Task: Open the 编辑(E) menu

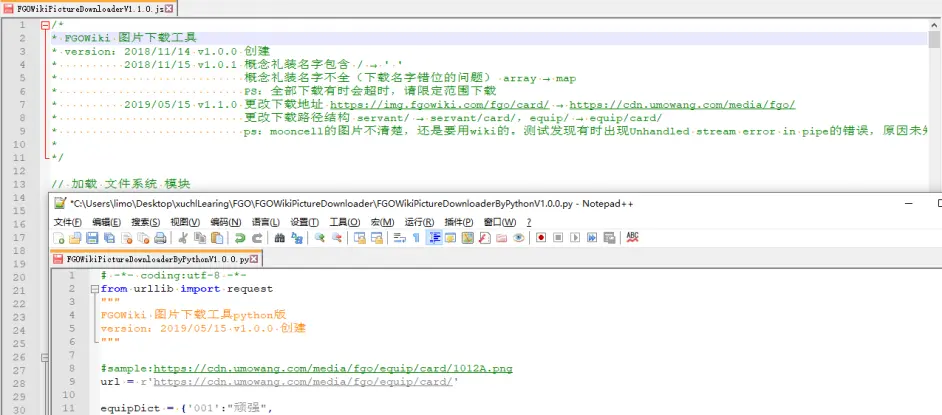Action: pyautogui.click(x=106, y=222)
